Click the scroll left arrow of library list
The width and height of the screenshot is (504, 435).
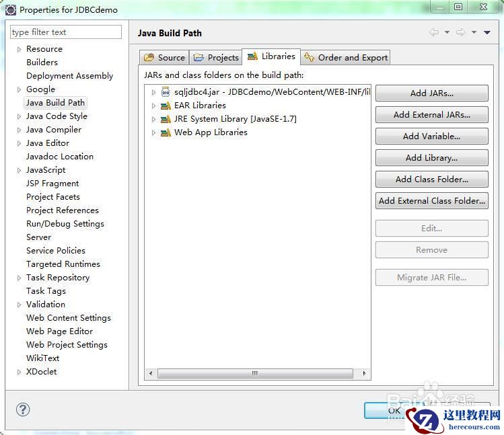click(151, 373)
